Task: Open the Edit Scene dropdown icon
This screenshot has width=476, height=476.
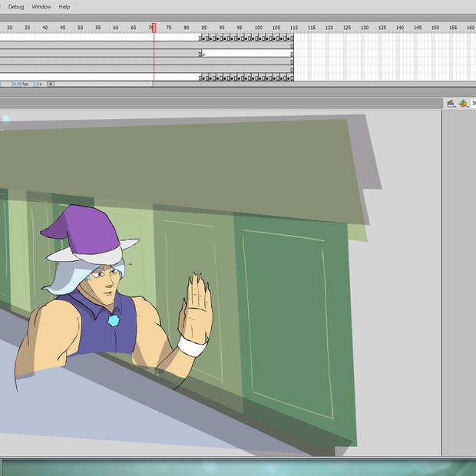Action: tap(451, 104)
